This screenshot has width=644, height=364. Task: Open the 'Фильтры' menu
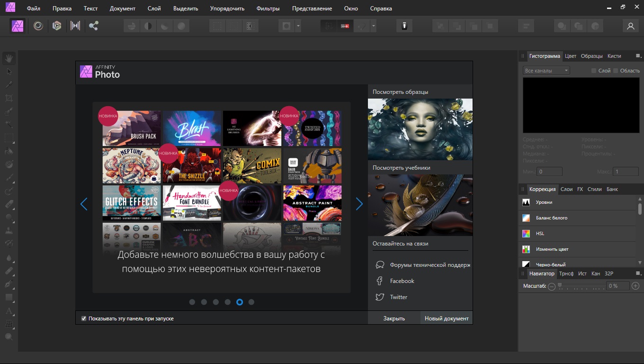(x=268, y=9)
